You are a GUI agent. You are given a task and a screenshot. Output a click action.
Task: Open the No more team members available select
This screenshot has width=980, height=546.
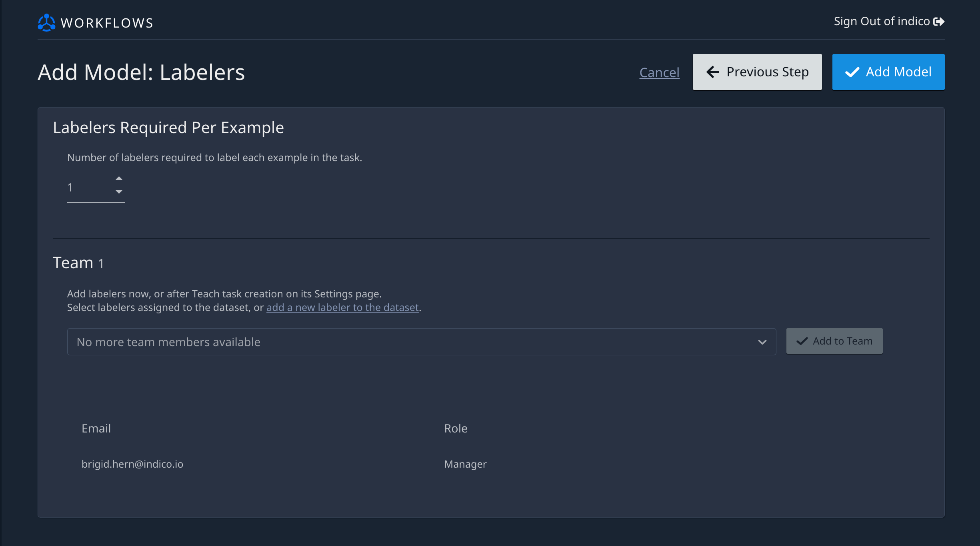point(422,342)
